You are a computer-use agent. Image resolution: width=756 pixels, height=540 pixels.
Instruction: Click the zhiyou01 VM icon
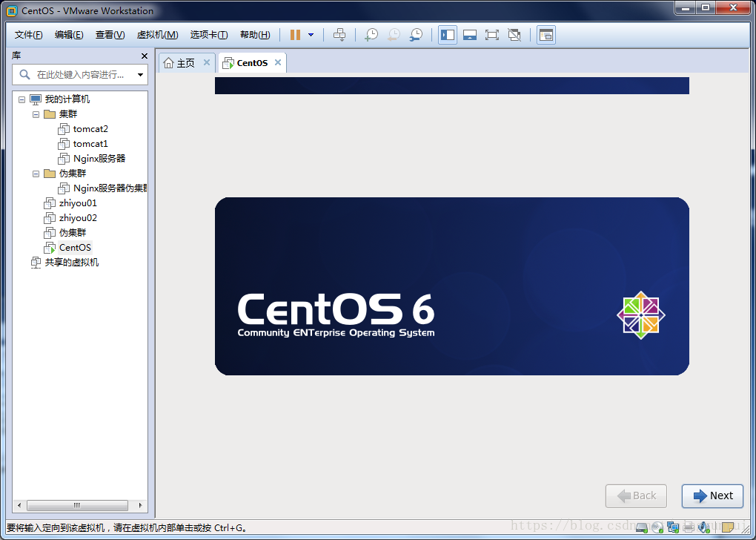point(50,204)
